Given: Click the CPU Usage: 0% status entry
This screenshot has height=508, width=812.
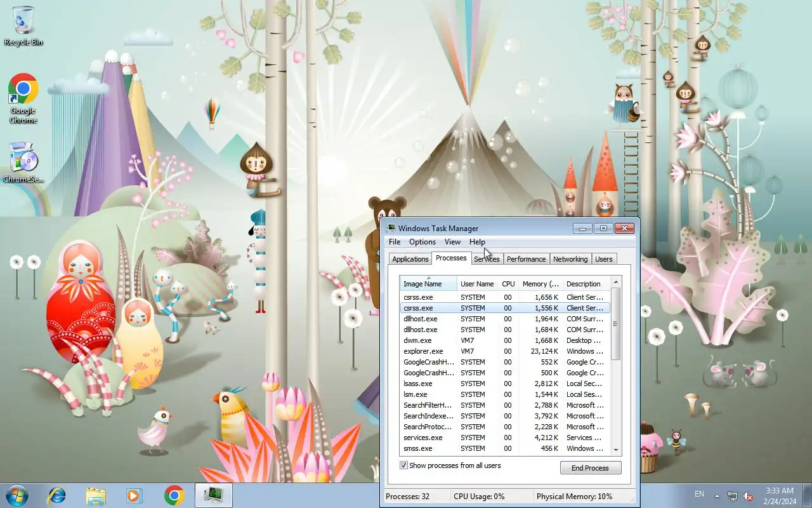Looking at the screenshot, I should (479, 497).
